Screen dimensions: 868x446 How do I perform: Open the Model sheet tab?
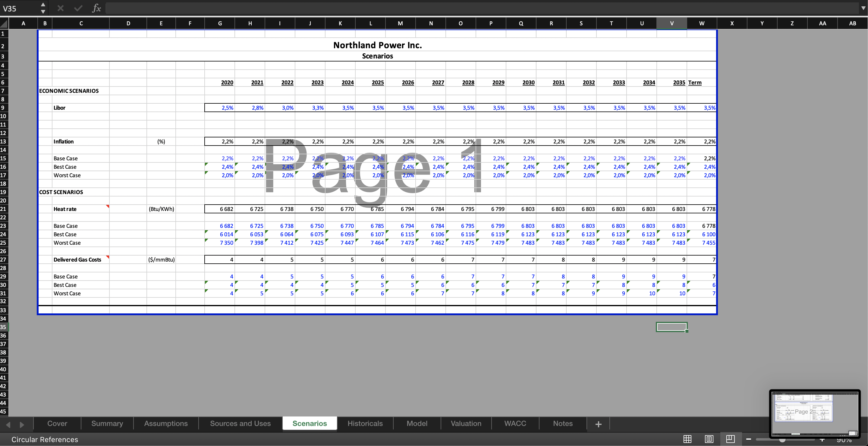click(417, 423)
